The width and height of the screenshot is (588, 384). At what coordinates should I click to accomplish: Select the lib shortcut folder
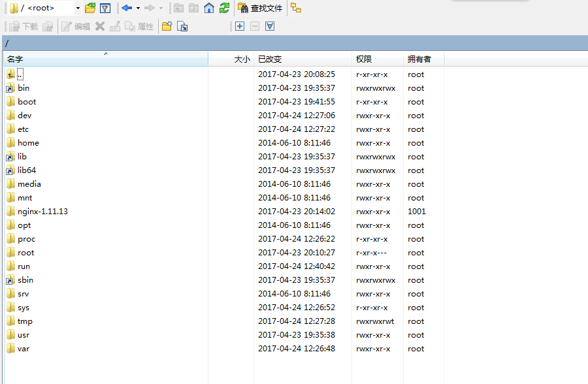22,157
